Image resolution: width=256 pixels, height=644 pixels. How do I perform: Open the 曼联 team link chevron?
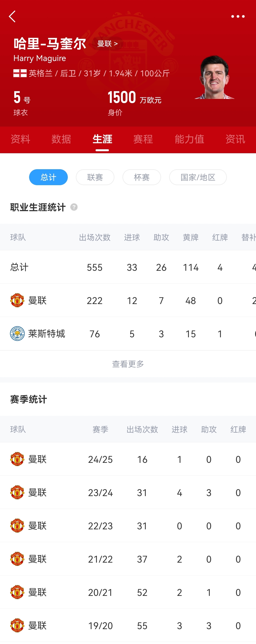click(x=108, y=44)
